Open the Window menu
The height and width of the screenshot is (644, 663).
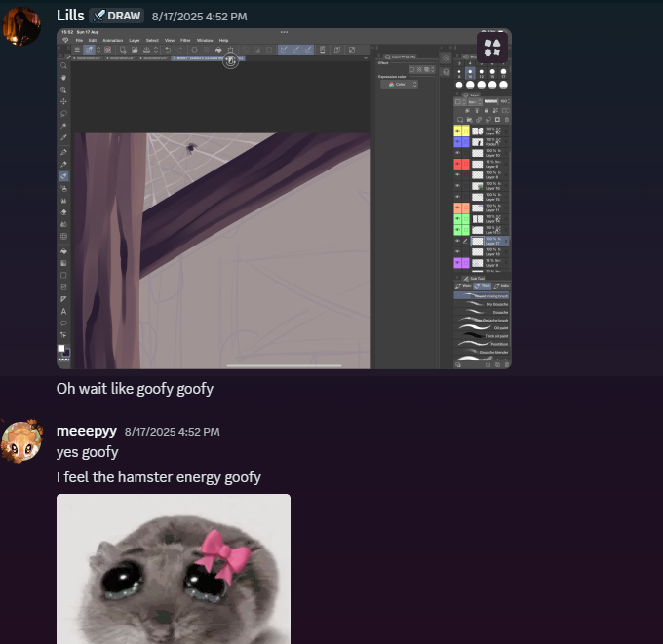coord(205,41)
